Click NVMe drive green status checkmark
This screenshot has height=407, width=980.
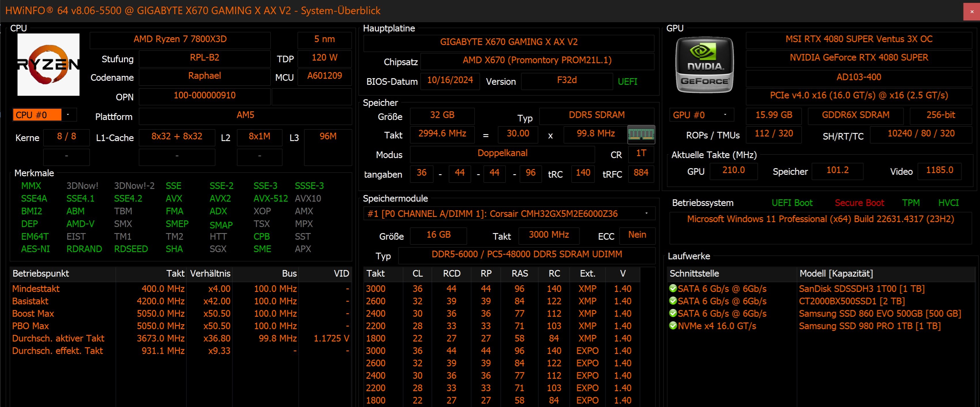673,326
